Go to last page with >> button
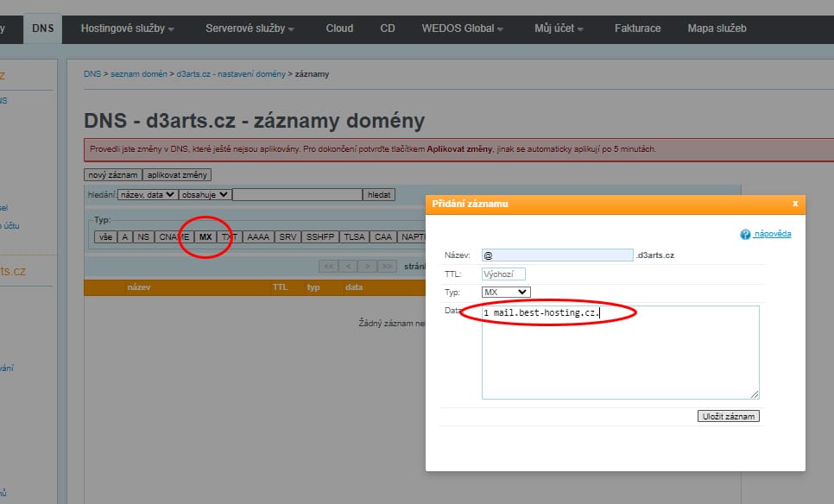834x504 pixels. 387,266
